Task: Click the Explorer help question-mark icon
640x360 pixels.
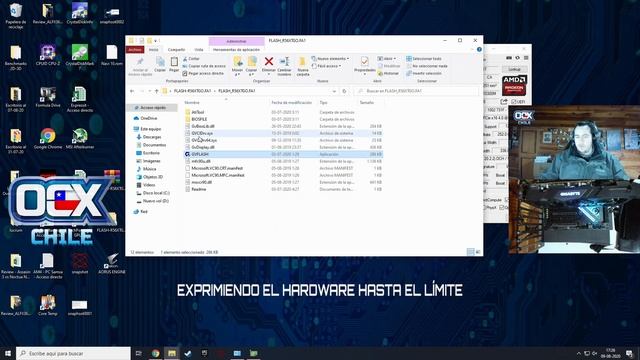Action: point(479,50)
